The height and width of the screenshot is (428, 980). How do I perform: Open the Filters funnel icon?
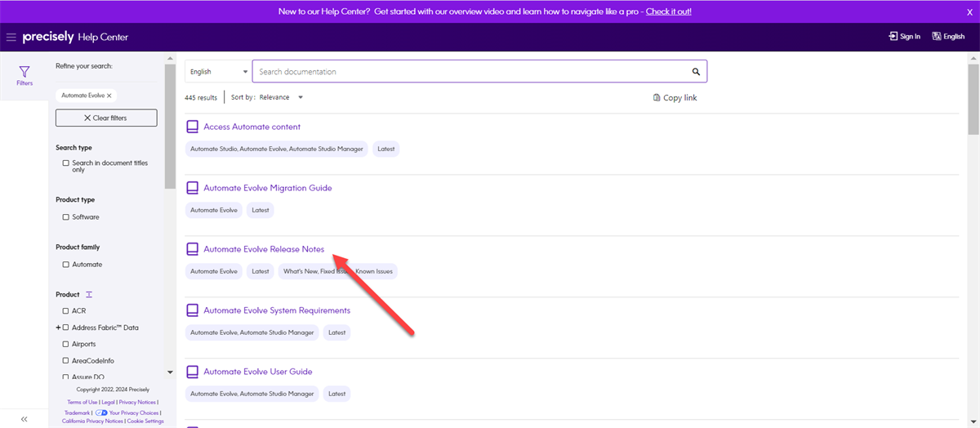[24, 72]
